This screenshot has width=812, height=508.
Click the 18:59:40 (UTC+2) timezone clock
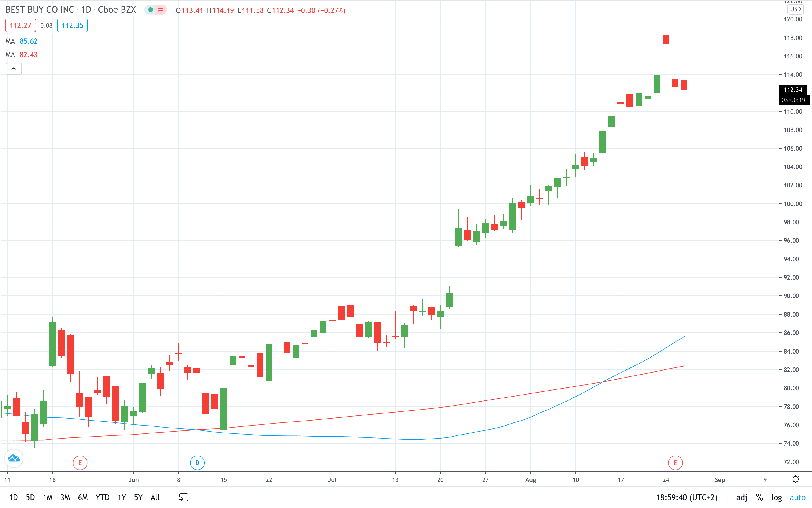[687, 498]
